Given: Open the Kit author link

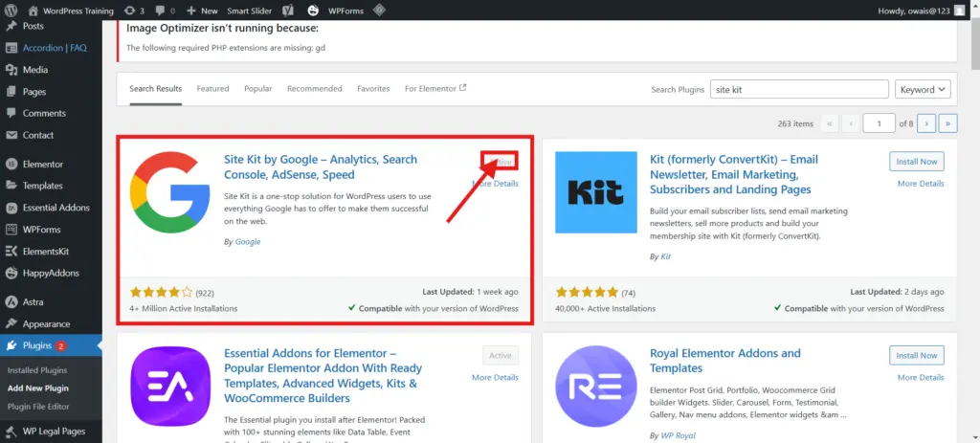Looking at the screenshot, I should click(x=666, y=256).
